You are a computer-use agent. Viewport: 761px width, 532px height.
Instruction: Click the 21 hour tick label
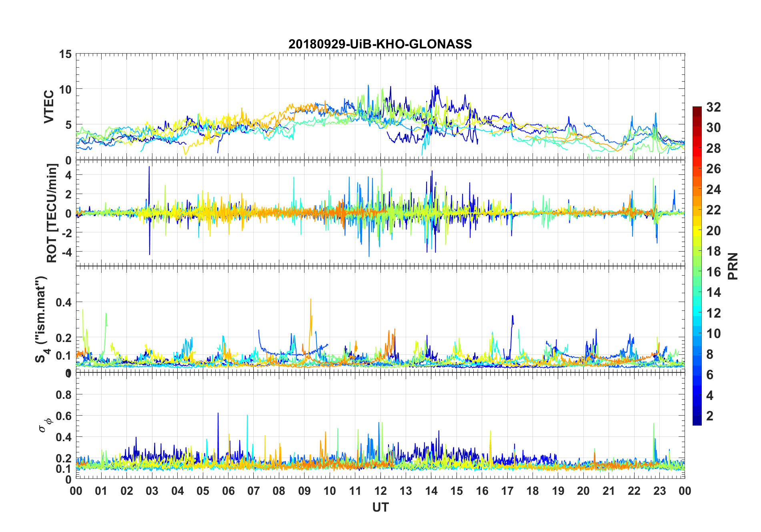(609, 491)
